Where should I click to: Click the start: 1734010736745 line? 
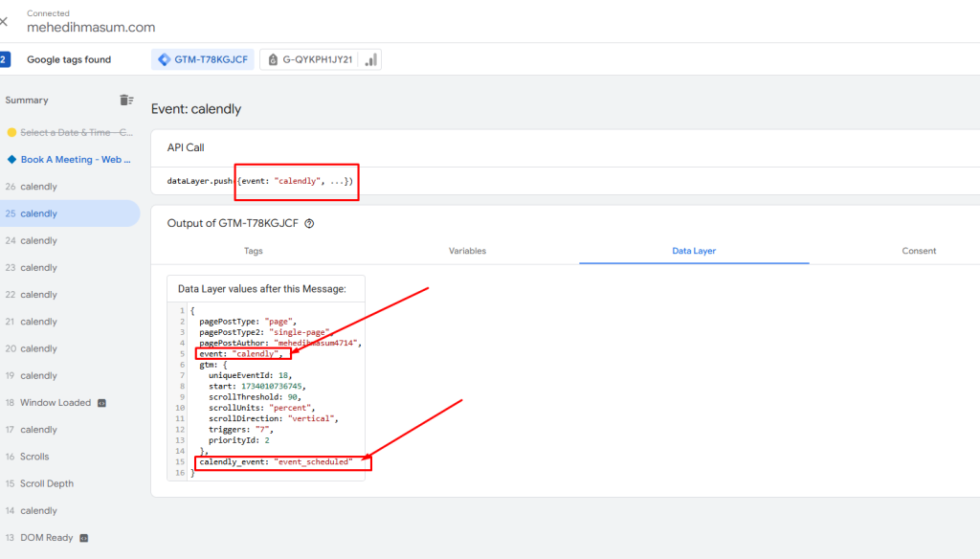click(256, 386)
